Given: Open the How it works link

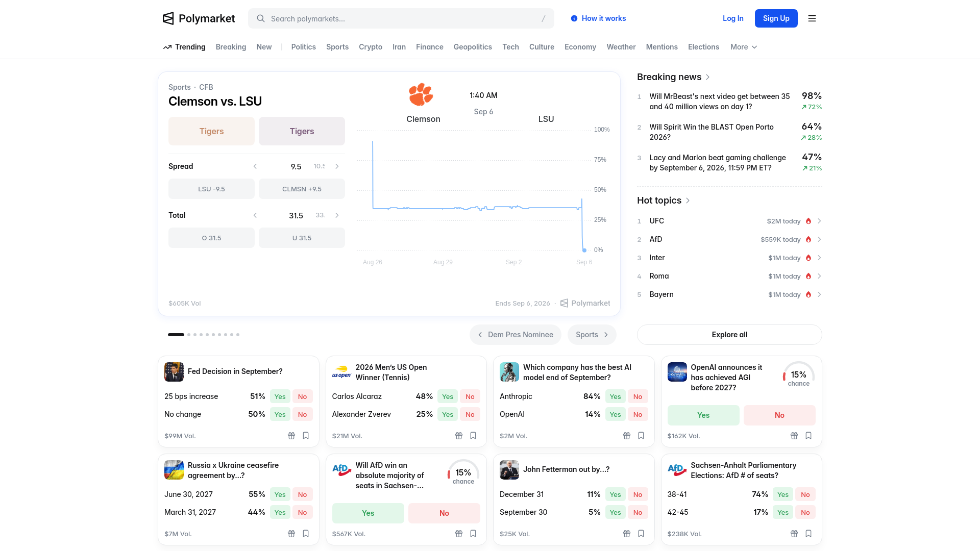Looking at the screenshot, I should [x=598, y=18].
